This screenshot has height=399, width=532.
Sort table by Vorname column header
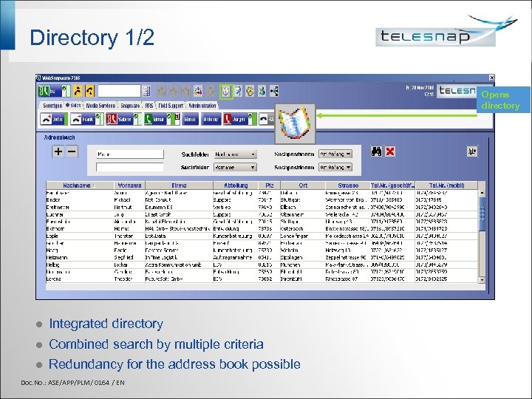click(x=129, y=185)
